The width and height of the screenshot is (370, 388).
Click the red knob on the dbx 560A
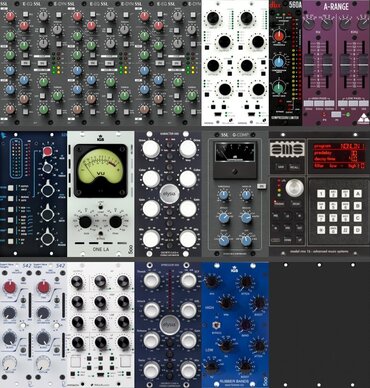(x=280, y=36)
